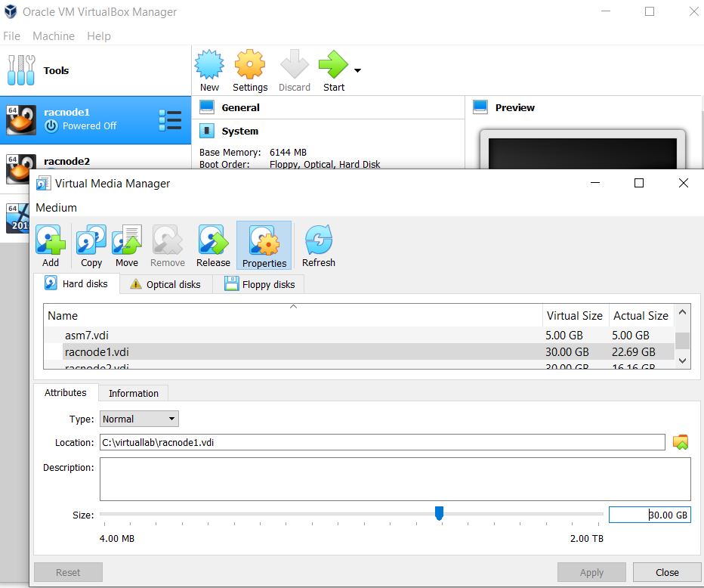Viewport: 704px width, 588px height.
Task: Browse for location with the folder icon
Action: click(x=681, y=442)
